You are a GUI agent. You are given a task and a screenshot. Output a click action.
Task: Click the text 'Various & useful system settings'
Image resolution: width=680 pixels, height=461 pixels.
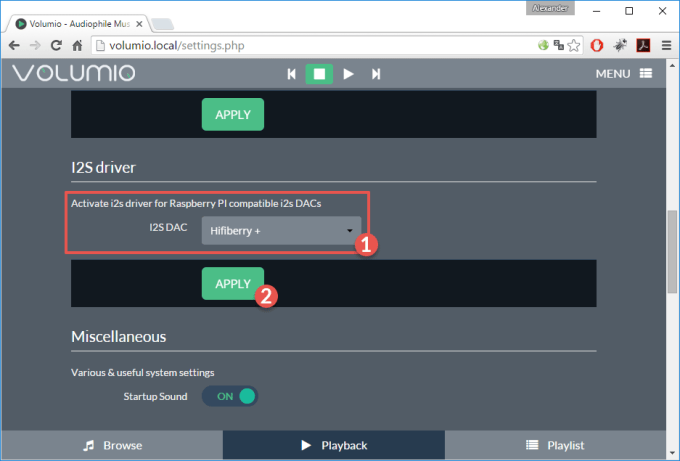tap(143, 373)
